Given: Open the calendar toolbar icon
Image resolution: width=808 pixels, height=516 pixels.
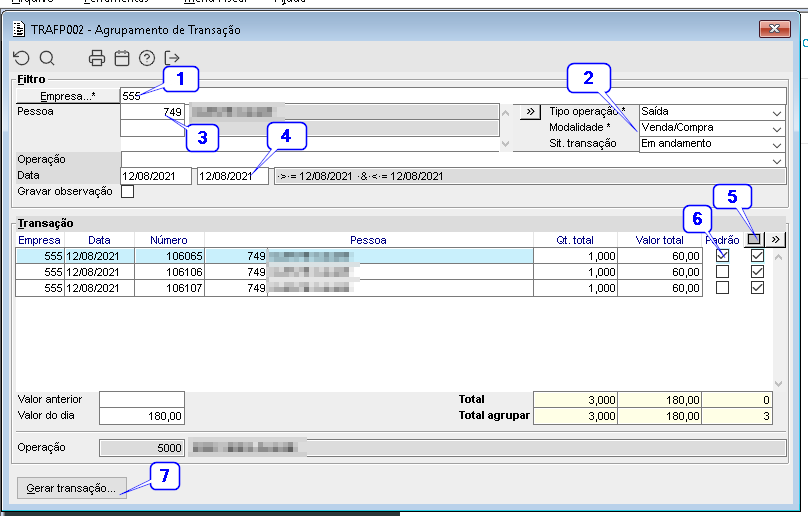Looking at the screenshot, I should (122, 58).
